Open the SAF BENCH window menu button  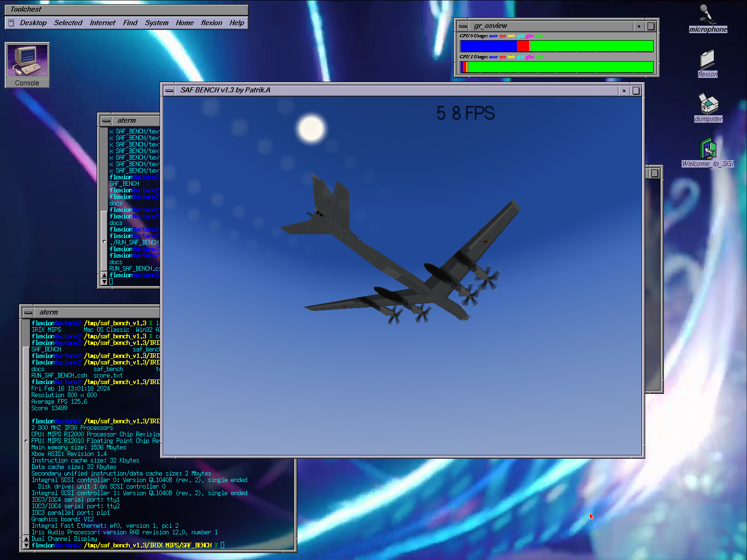[x=169, y=91]
